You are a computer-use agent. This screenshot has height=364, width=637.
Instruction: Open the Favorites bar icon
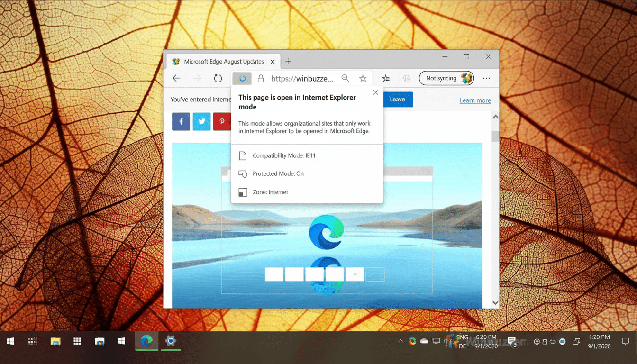pos(385,78)
